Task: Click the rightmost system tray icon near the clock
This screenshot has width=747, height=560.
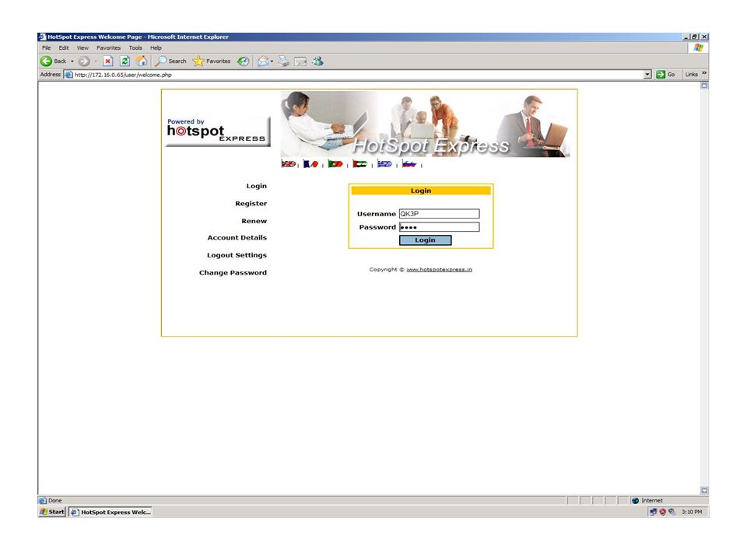Action: click(x=672, y=512)
